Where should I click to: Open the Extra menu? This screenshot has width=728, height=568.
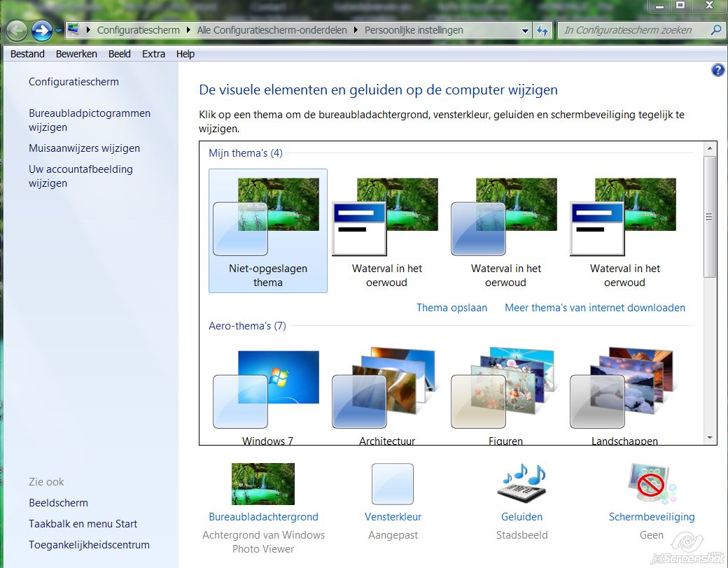click(153, 54)
